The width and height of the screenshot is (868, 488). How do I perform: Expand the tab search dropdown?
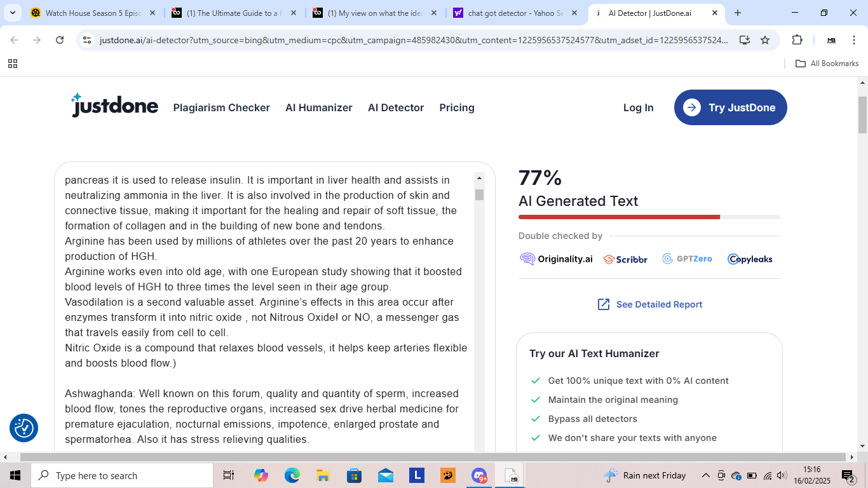(13, 13)
